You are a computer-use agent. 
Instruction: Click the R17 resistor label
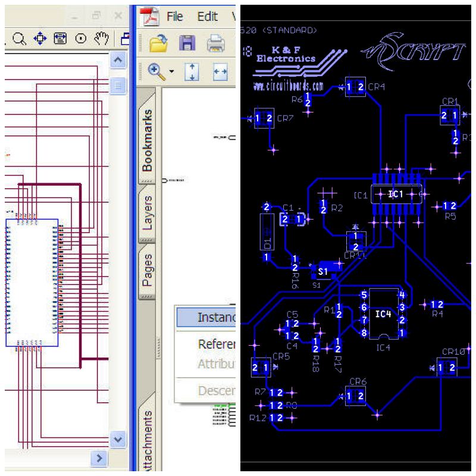pyautogui.click(x=337, y=364)
